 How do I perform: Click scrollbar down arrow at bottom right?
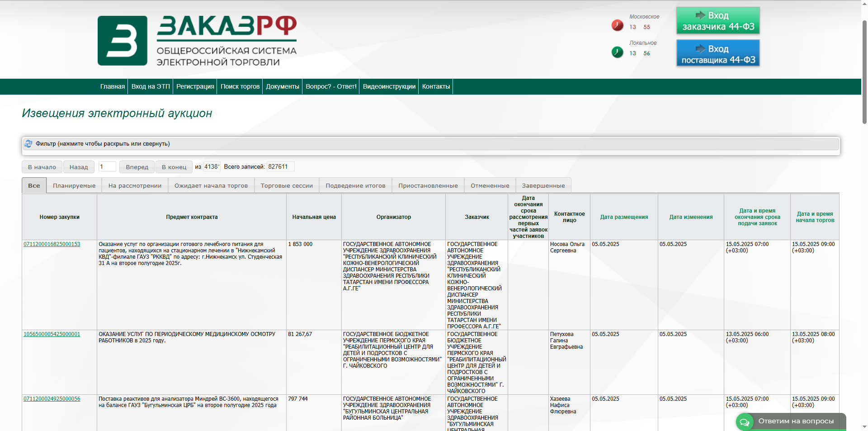tap(864, 426)
